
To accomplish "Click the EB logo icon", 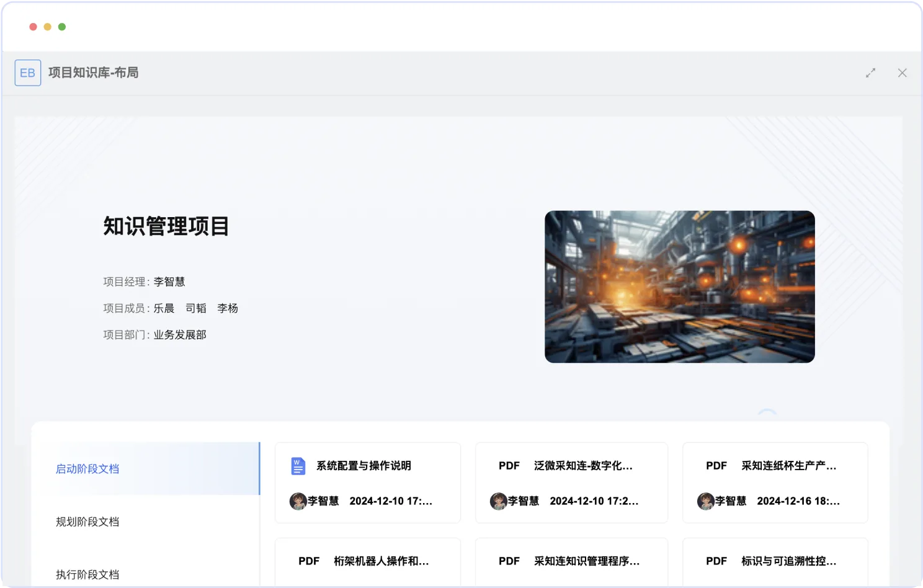I will (28, 73).
